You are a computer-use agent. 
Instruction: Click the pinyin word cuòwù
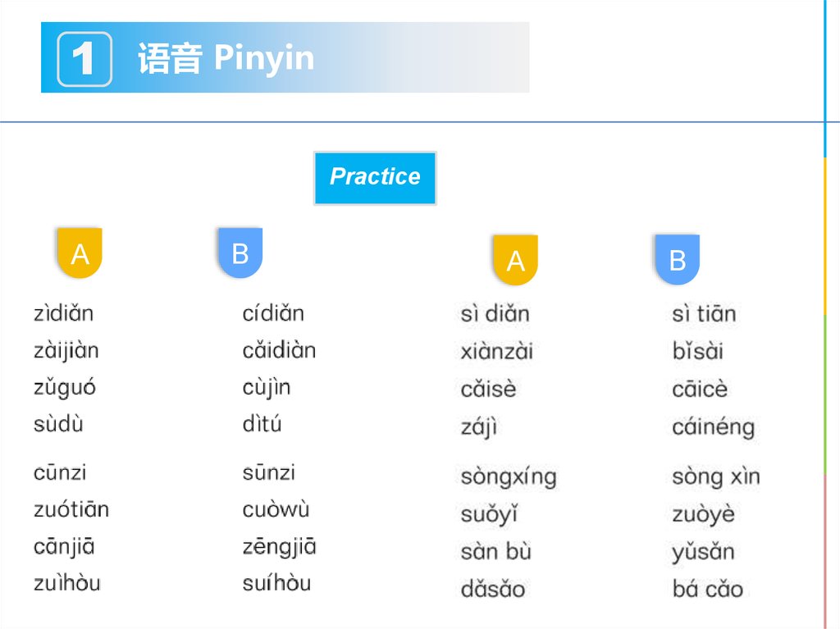(276, 509)
